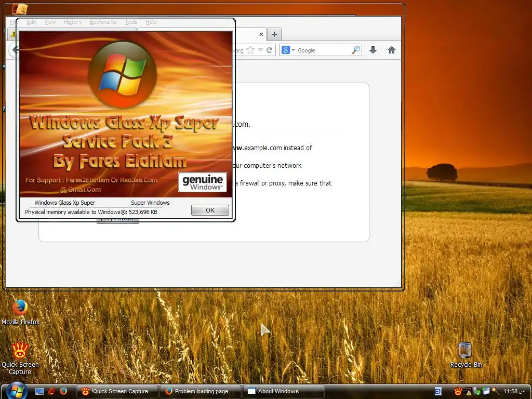Click the taskbar clock
This screenshot has height=399, width=532.
point(515,391)
